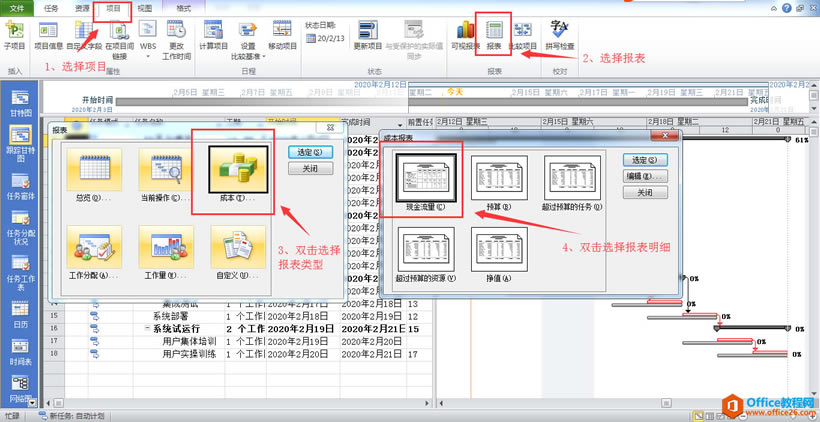
Task: Click 比较项目 (Compare Projects)
Action: (522, 36)
